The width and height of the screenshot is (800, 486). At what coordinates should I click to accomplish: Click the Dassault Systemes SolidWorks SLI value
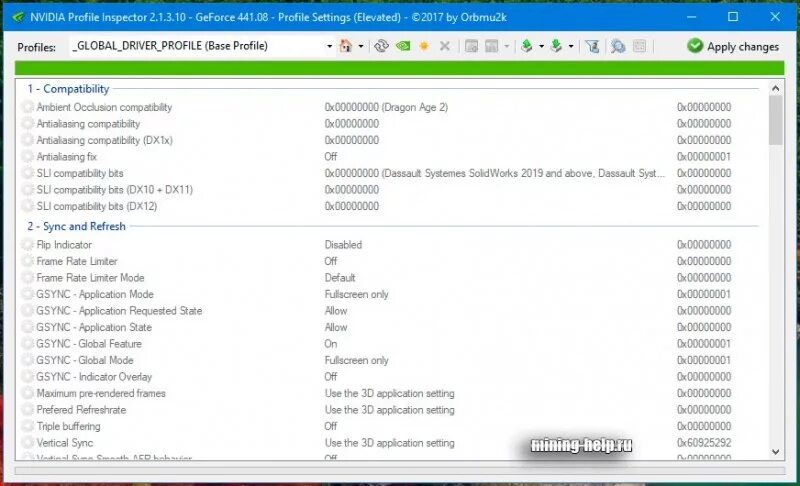pos(495,173)
